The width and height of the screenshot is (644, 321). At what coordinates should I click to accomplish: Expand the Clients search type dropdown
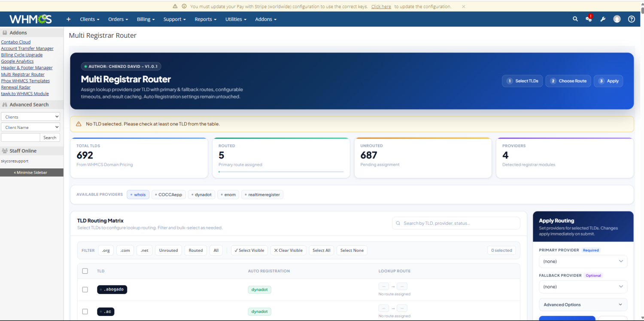30,117
